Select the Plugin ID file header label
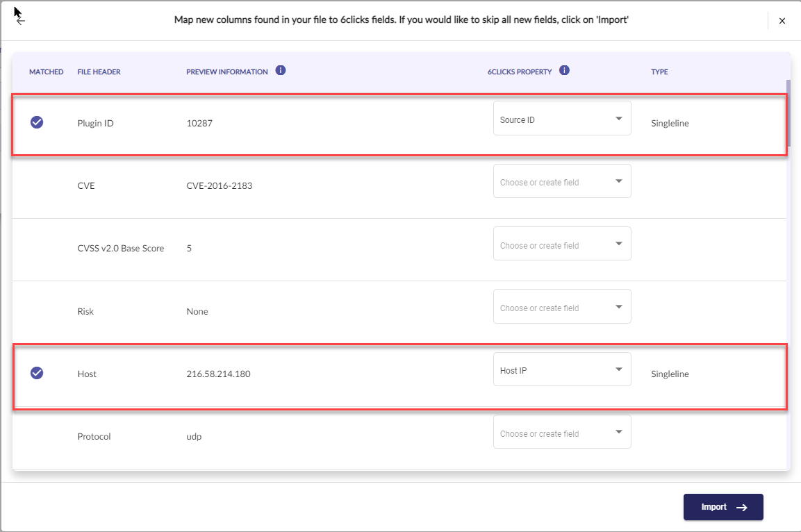801x532 pixels. [x=95, y=124]
